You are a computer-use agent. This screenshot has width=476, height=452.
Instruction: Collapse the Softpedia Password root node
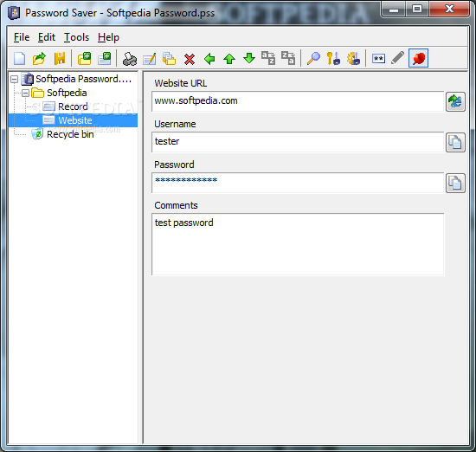click(x=14, y=80)
